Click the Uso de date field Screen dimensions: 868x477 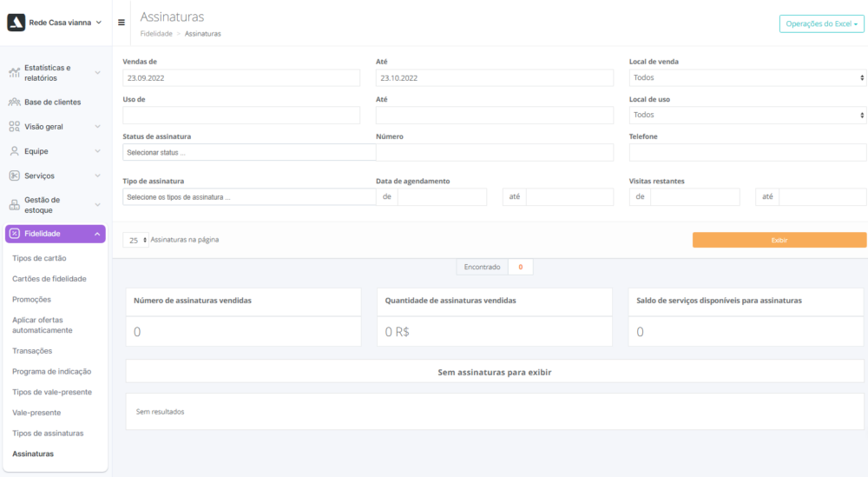pos(241,116)
